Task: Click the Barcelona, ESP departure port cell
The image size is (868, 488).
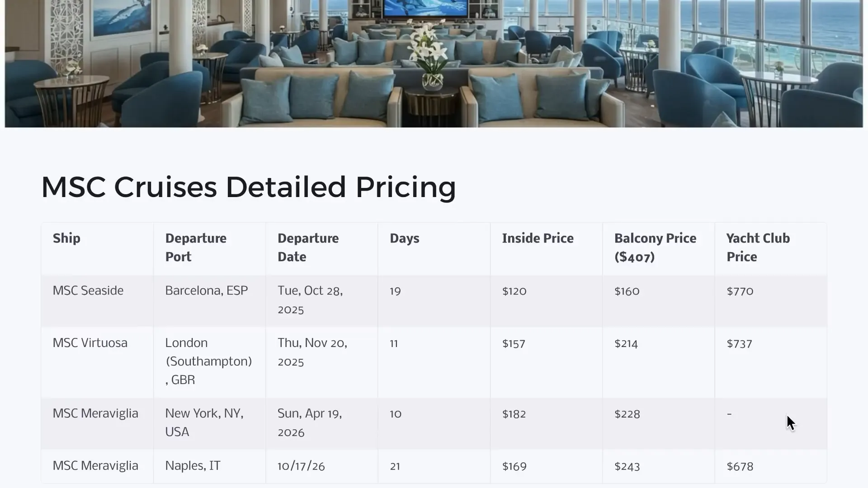Action: point(206,291)
